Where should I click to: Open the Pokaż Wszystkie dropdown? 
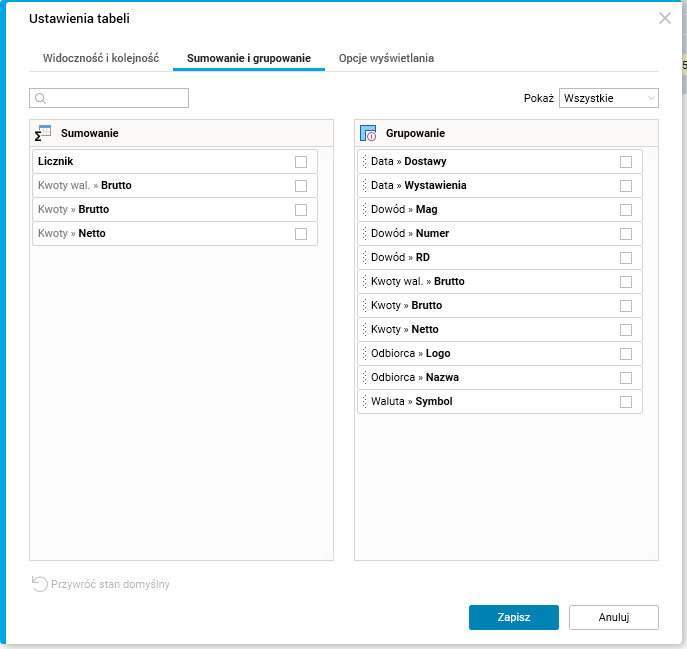coord(608,98)
